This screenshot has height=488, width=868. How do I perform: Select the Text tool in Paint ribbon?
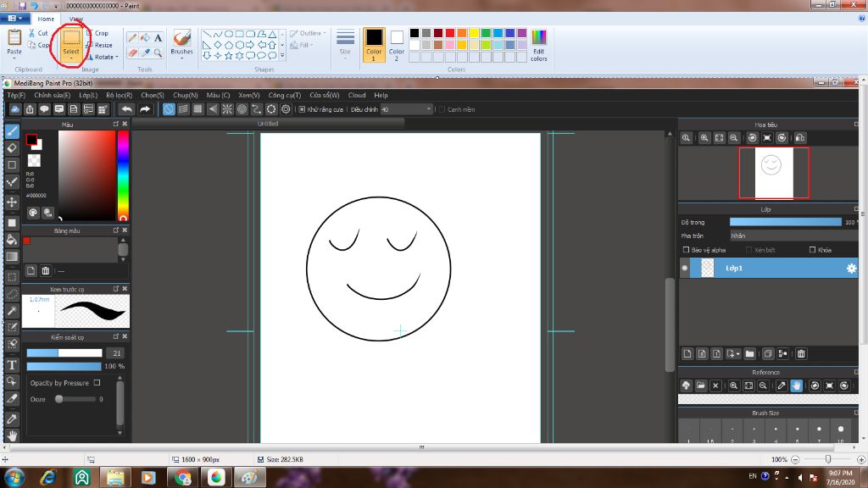tap(159, 37)
